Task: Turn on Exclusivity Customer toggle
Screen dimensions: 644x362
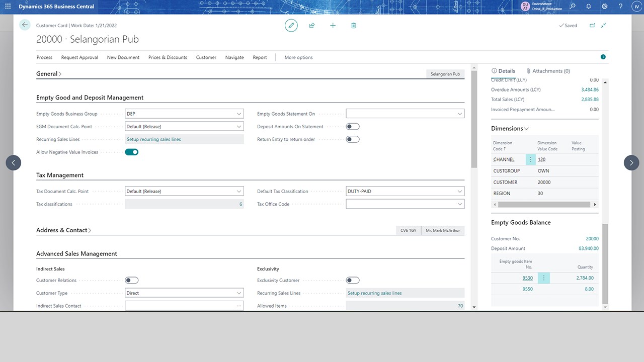Action: click(x=353, y=281)
